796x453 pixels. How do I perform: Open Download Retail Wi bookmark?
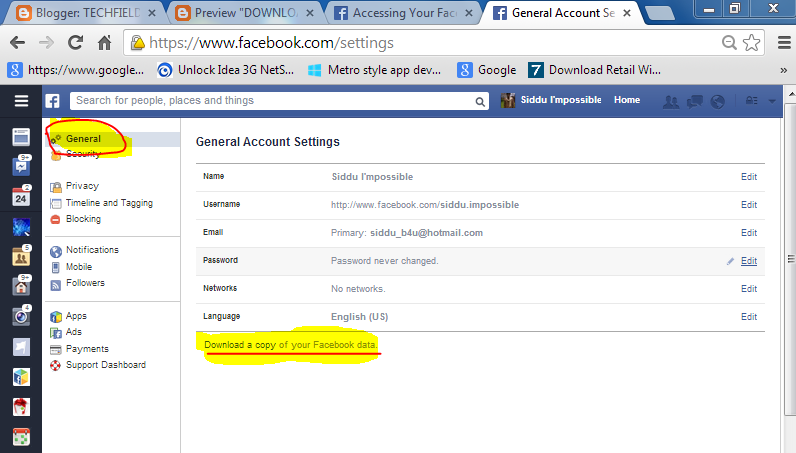tap(594, 70)
